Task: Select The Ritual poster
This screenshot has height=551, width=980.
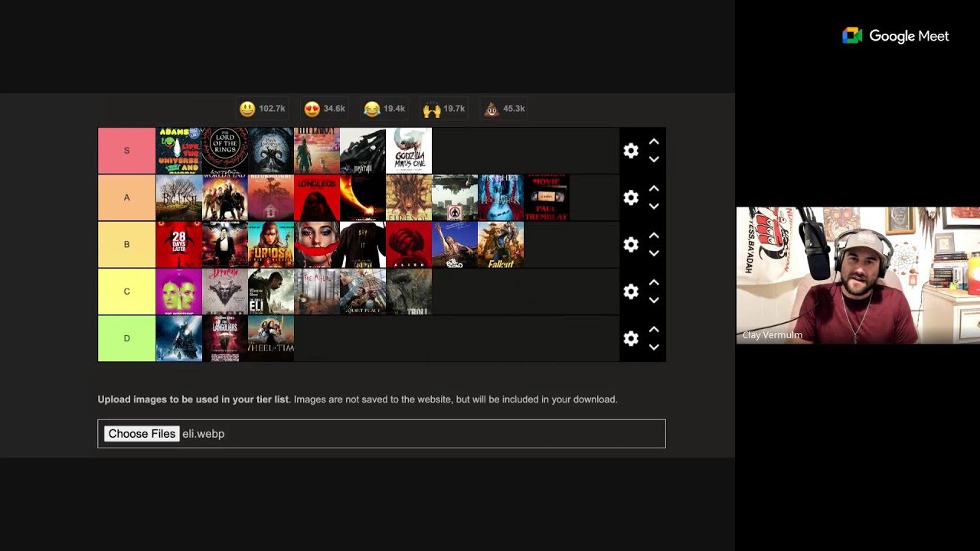Action: click(x=317, y=292)
